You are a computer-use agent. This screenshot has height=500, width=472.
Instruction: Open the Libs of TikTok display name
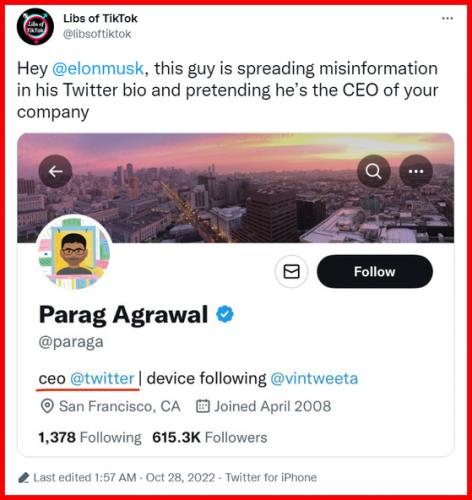pos(100,18)
